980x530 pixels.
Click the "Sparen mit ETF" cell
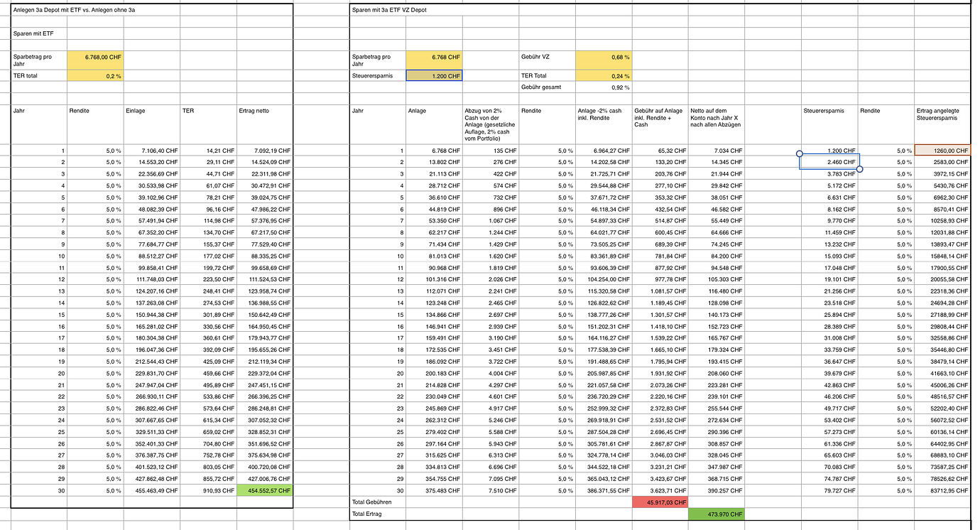pos(39,33)
